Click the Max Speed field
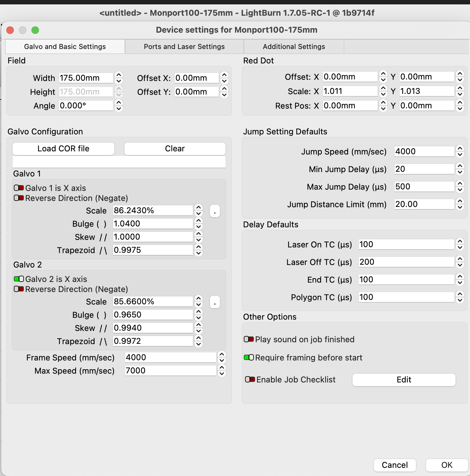Screen dimensions: 470x476 click(171, 371)
